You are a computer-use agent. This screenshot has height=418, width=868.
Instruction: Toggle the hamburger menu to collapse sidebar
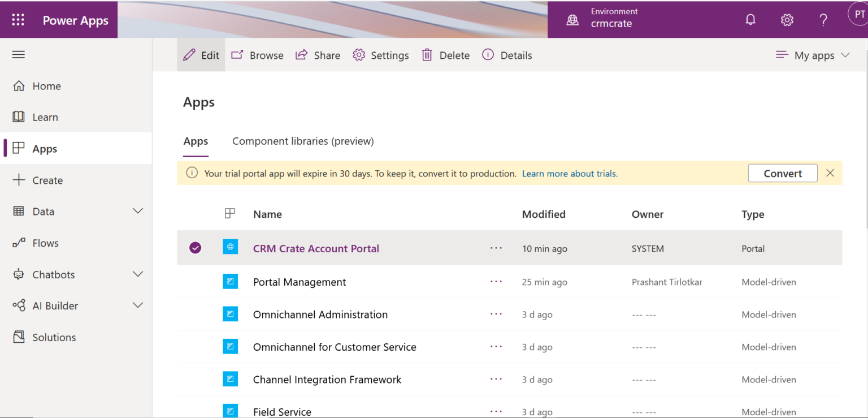click(18, 54)
